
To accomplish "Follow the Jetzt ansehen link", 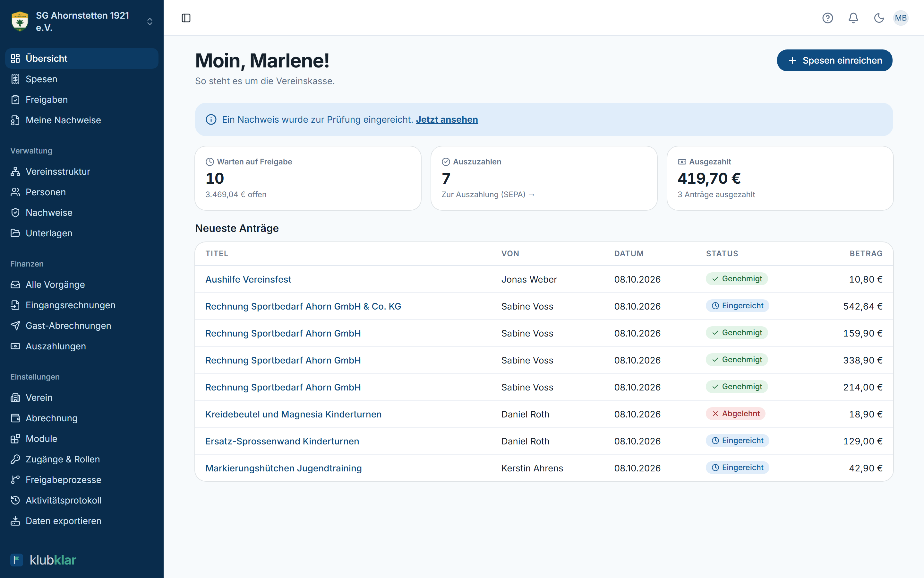I will coord(447,120).
